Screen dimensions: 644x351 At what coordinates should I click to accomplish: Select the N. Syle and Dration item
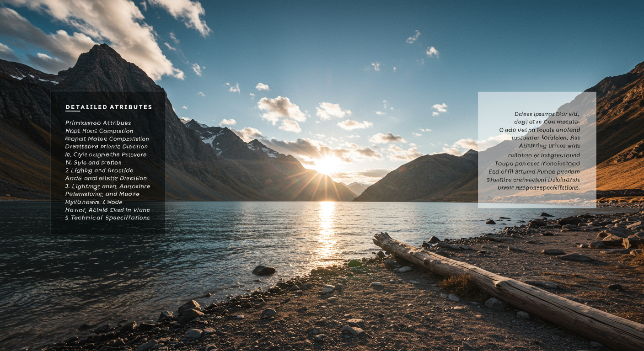[x=93, y=163]
